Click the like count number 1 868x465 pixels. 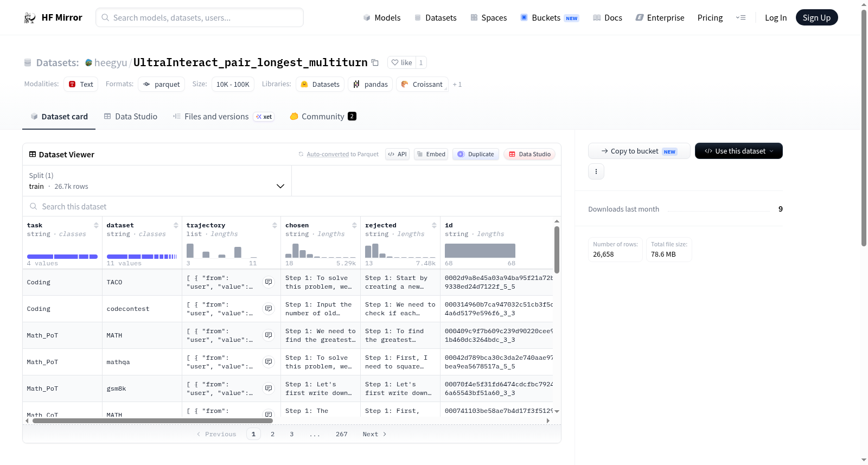421,62
